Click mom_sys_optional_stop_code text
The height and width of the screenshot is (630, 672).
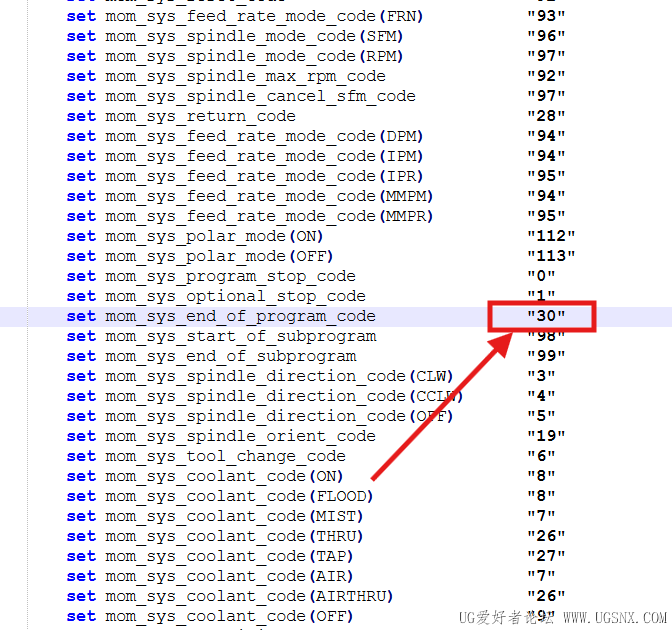[236, 296]
